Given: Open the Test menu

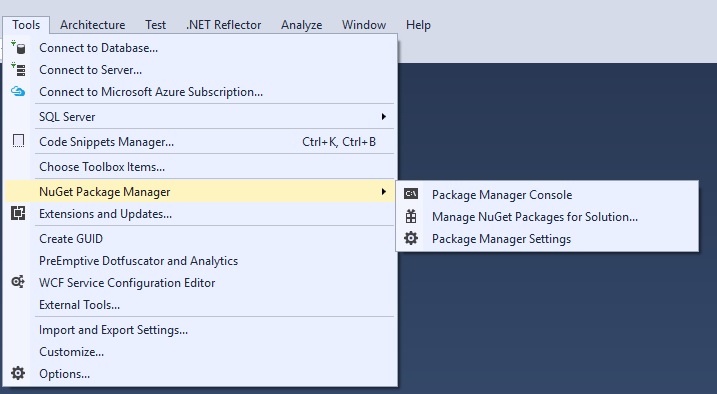Looking at the screenshot, I should pos(155,25).
